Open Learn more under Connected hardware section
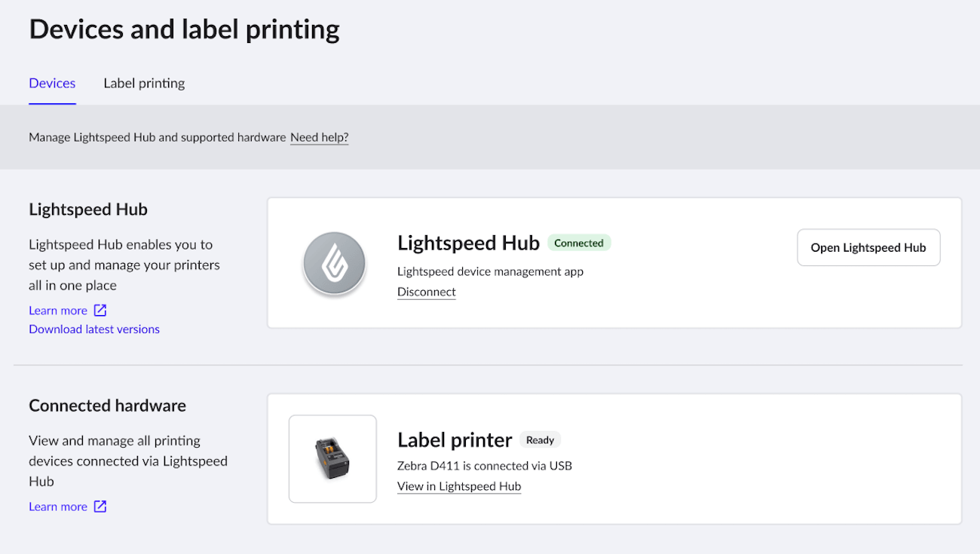 tap(58, 507)
